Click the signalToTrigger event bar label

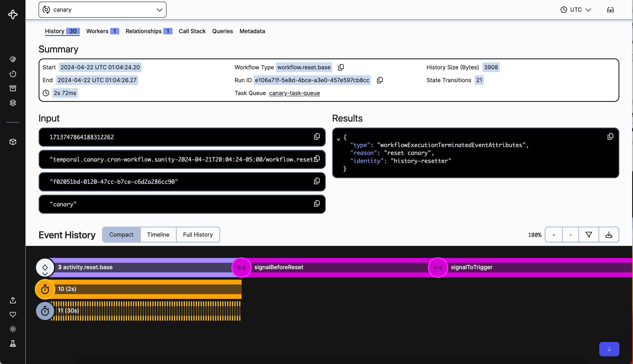pyautogui.click(x=472, y=267)
